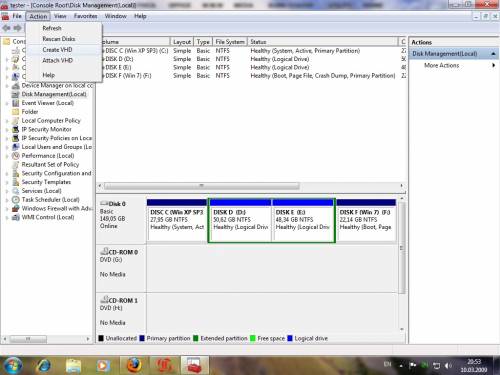
Task: Open the Event Viewer (Local) node icon
Action: point(15,103)
